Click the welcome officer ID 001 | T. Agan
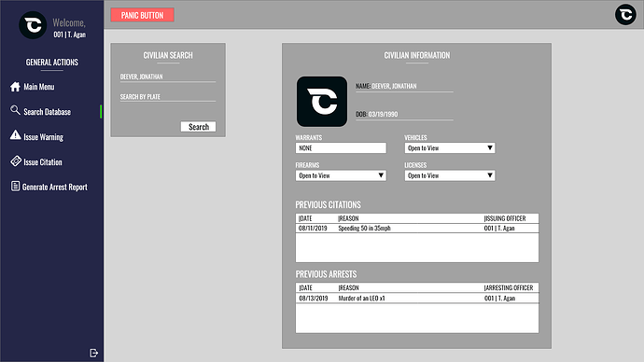The image size is (644, 362). click(69, 35)
